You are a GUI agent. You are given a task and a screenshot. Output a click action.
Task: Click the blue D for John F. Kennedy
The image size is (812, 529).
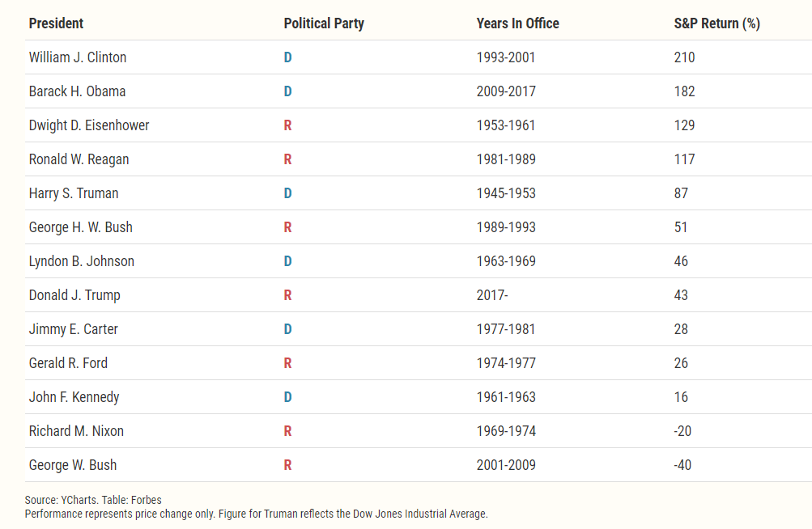coord(288,397)
